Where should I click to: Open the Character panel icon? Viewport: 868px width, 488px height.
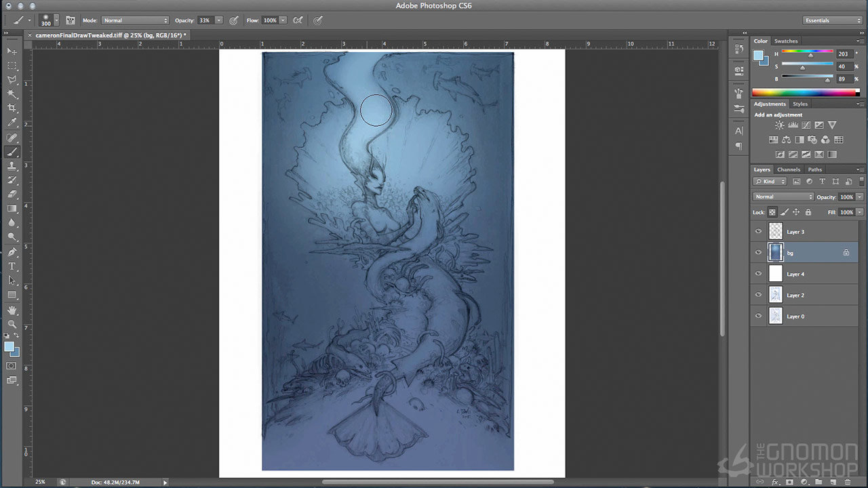click(x=738, y=131)
